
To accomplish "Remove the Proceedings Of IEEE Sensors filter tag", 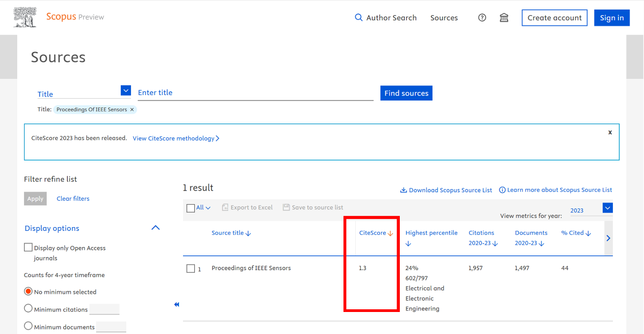I will click(x=132, y=110).
